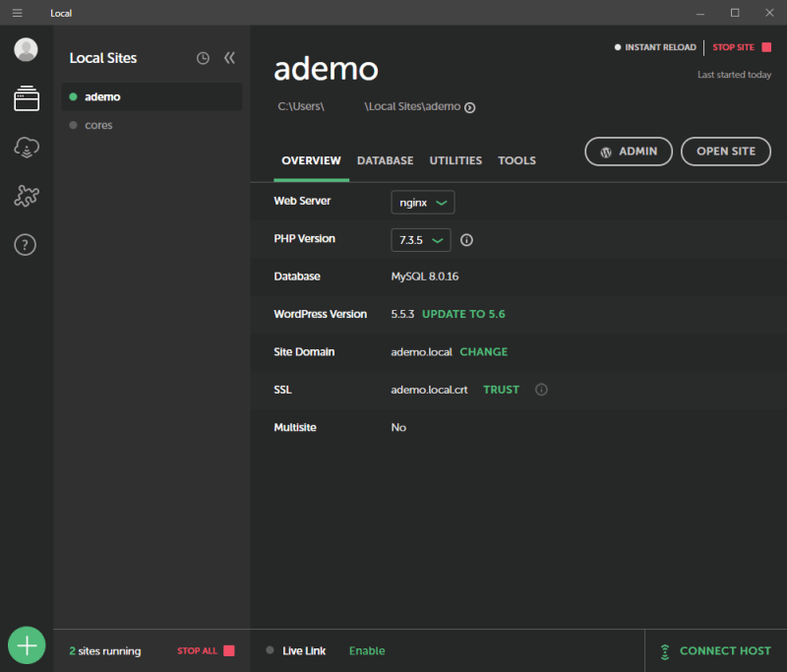Screen dimensions: 787x672
Task: Select the cores site in the list
Action: [x=151, y=125]
